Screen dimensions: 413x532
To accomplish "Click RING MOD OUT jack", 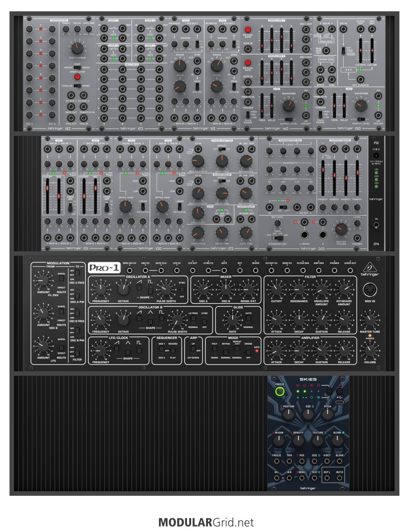I will pyautogui.click(x=326, y=51).
